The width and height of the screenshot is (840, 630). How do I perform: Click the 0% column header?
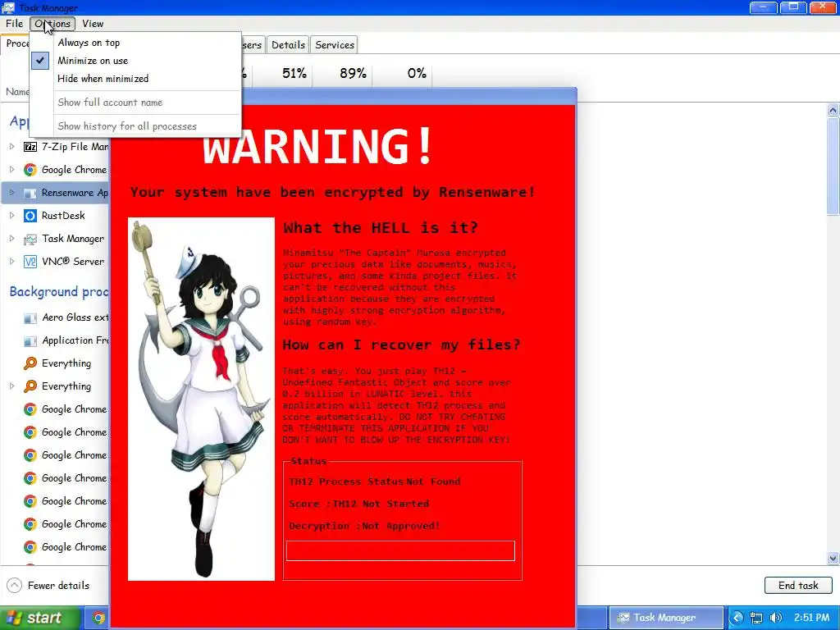pos(417,73)
